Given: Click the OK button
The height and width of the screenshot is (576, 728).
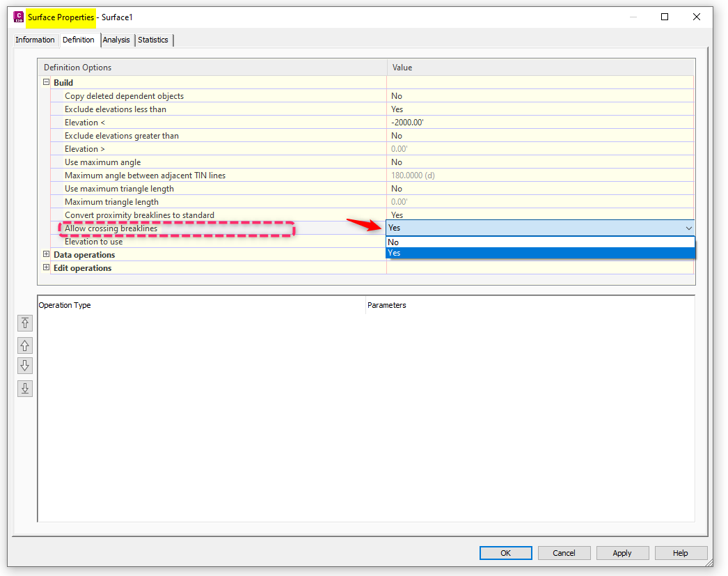Looking at the screenshot, I should pyautogui.click(x=505, y=552).
